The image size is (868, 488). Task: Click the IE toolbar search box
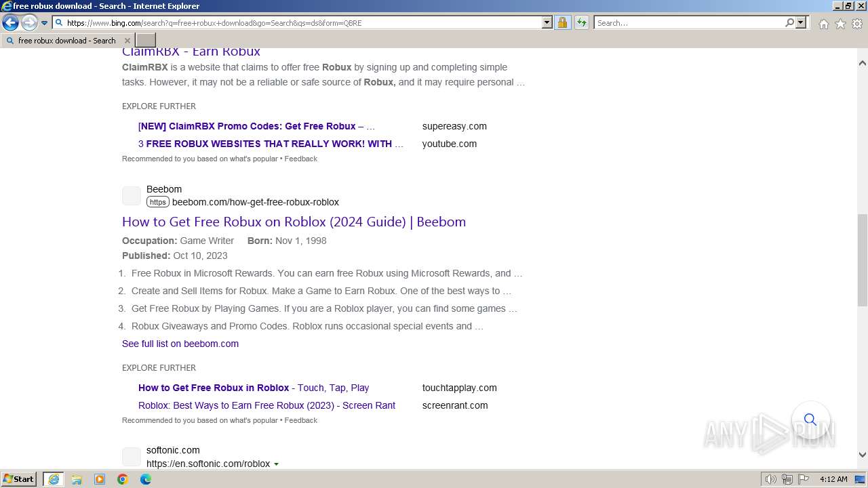pyautogui.click(x=689, y=23)
